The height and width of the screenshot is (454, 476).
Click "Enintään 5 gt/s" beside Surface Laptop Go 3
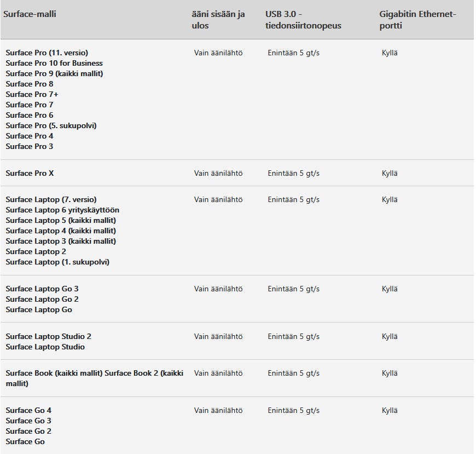pos(294,289)
